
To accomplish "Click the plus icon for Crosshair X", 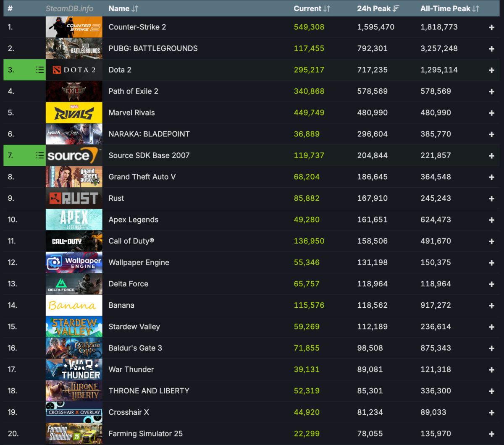I will [x=491, y=412].
